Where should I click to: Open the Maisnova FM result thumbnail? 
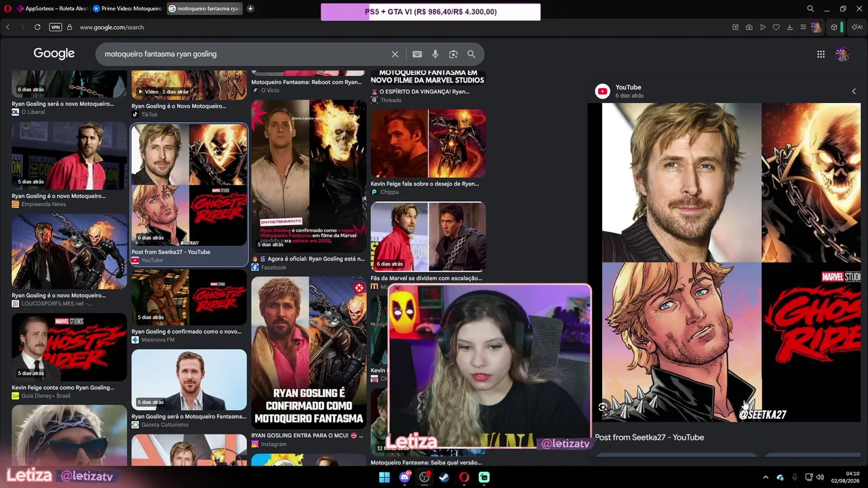(x=189, y=297)
